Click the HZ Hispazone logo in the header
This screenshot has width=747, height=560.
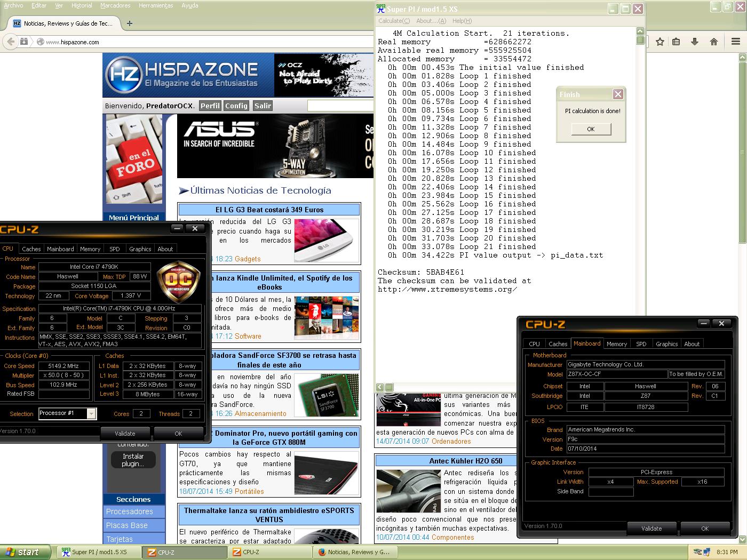coord(124,74)
